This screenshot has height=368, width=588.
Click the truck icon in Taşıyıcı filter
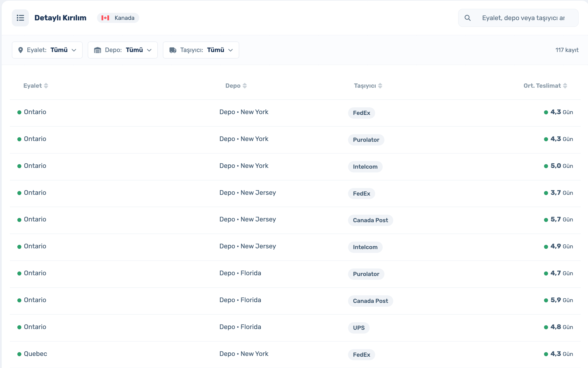pyautogui.click(x=173, y=50)
